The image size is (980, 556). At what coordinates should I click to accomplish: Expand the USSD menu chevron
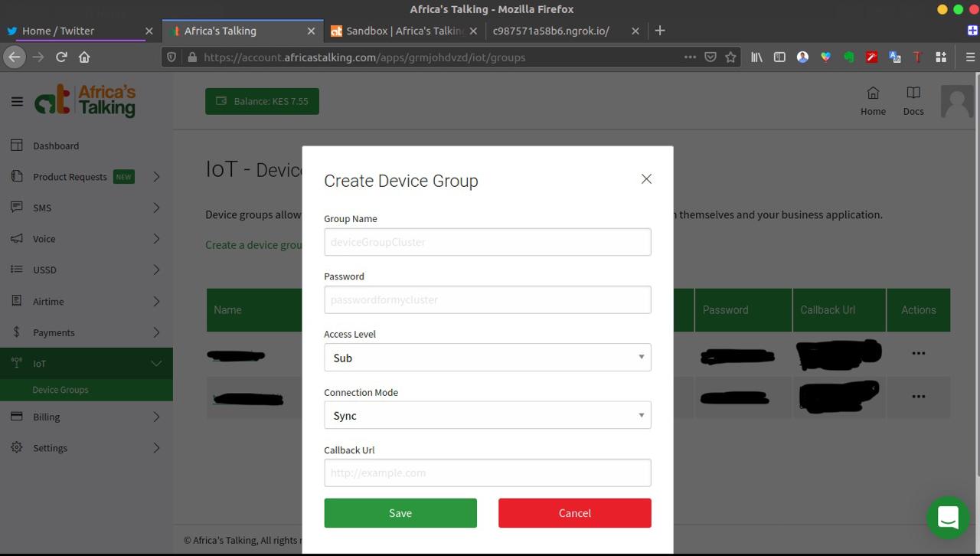(x=156, y=270)
